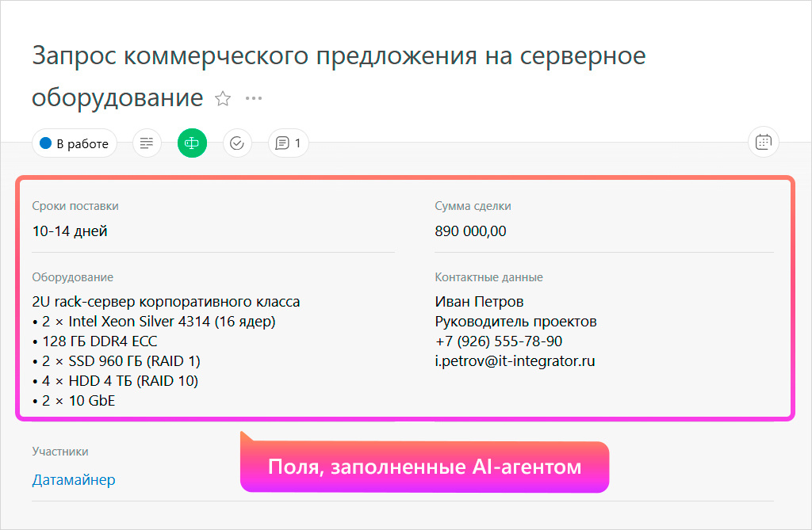Open the 'В работе' status selector
The width and height of the screenshot is (812, 530).
click(74, 143)
